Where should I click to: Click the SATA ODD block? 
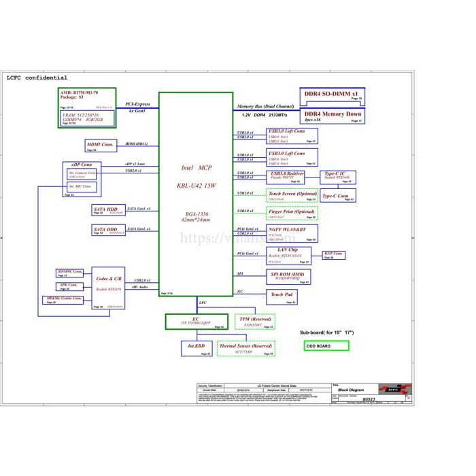[108, 230]
